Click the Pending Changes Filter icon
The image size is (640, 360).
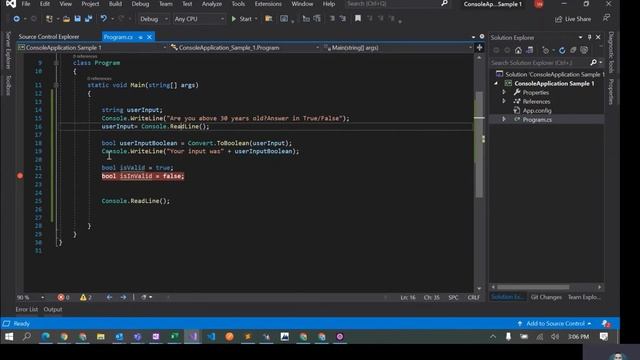point(546,50)
